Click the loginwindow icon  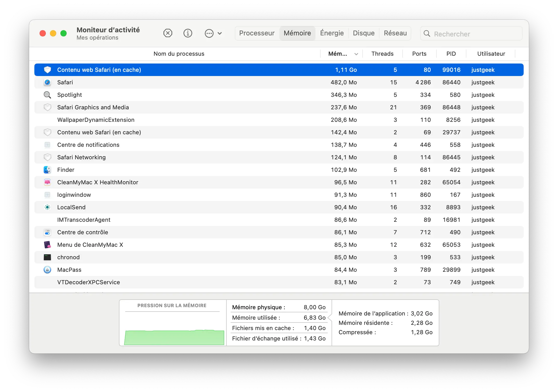pos(47,195)
